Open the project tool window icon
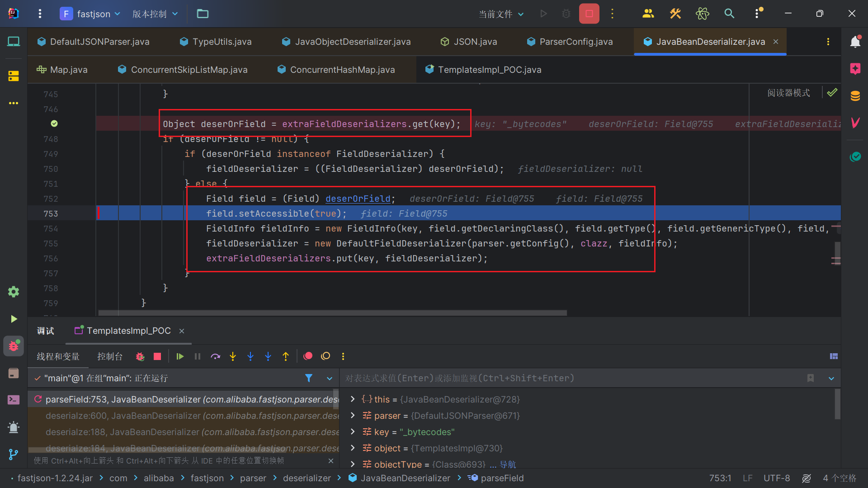Viewport: 868px width, 488px height. (14, 42)
